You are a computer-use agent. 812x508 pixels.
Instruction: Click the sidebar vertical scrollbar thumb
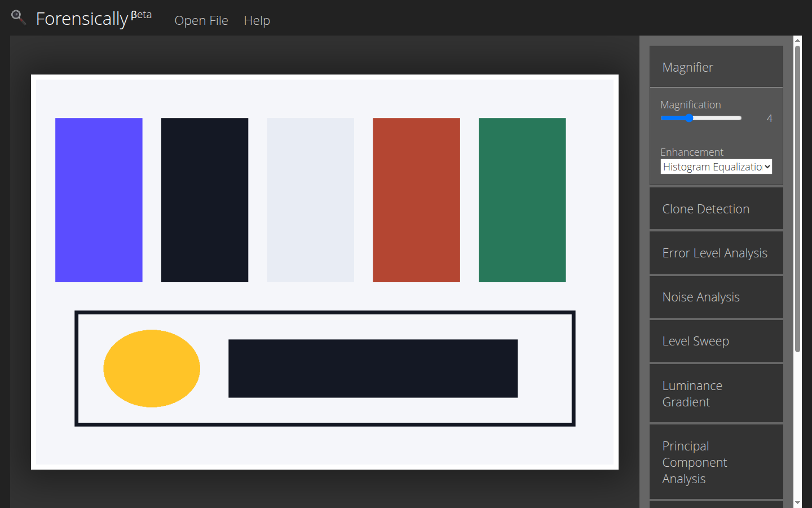tap(797, 199)
